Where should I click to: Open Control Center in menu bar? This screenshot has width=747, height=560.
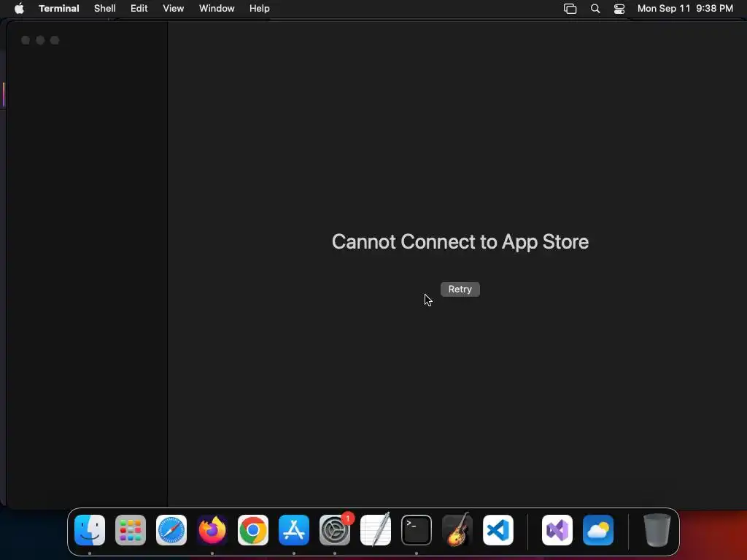tap(619, 9)
